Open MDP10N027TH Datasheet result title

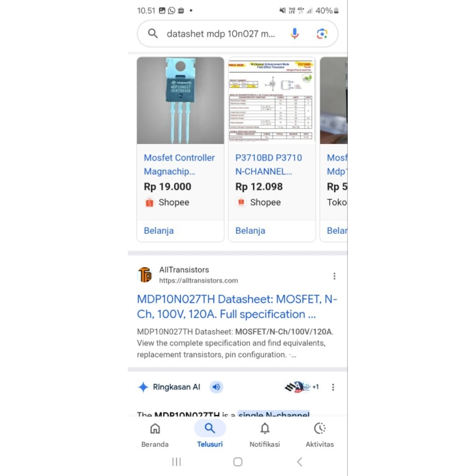pos(237,307)
